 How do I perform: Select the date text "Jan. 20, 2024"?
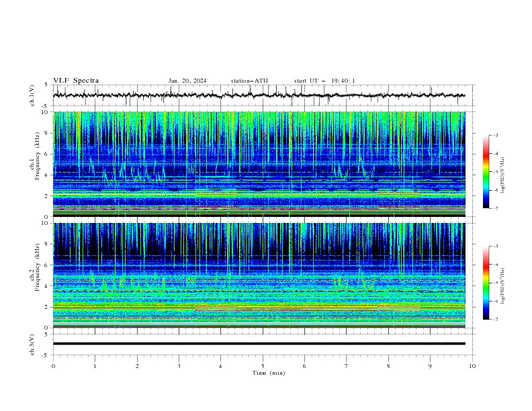click(x=187, y=81)
